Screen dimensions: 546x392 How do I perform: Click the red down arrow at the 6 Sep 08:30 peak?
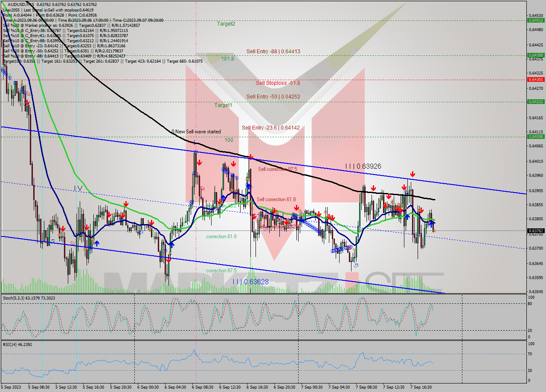(x=199, y=162)
